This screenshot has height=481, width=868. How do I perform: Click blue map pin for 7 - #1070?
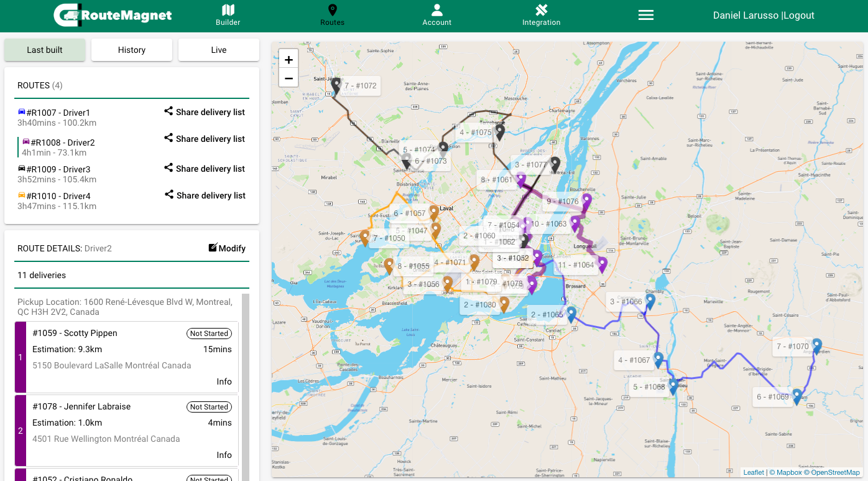(817, 347)
